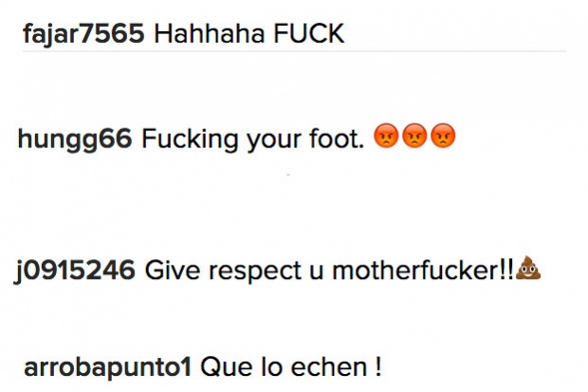Click the word 'echen' in arrobapunto1's comment
The width and height of the screenshot is (588, 392).
pyautogui.click(x=328, y=367)
